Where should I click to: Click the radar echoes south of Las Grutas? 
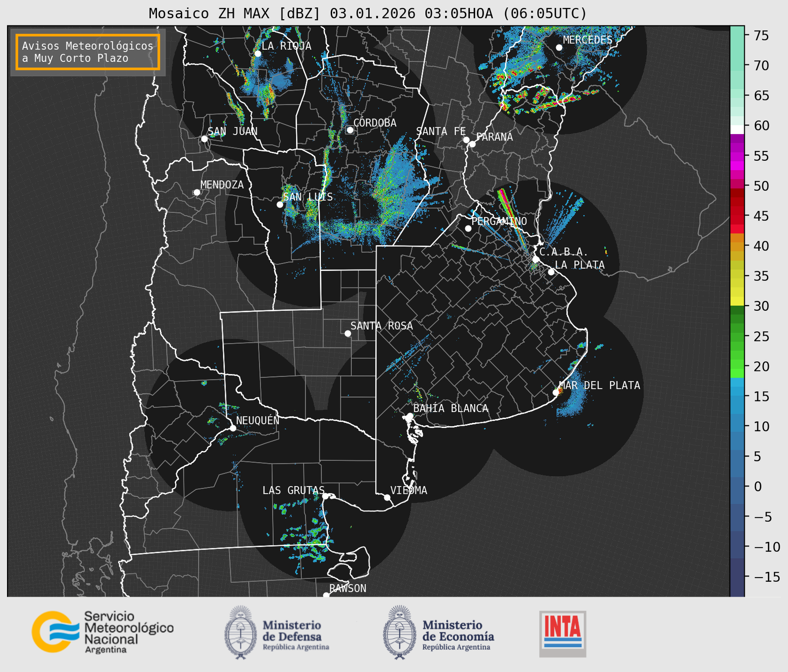tap(304, 537)
